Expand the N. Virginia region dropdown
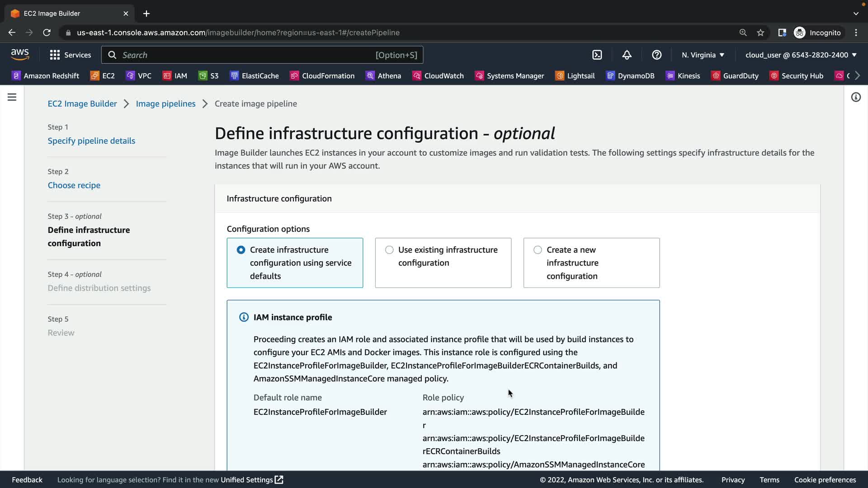This screenshot has width=868, height=488. [x=703, y=55]
